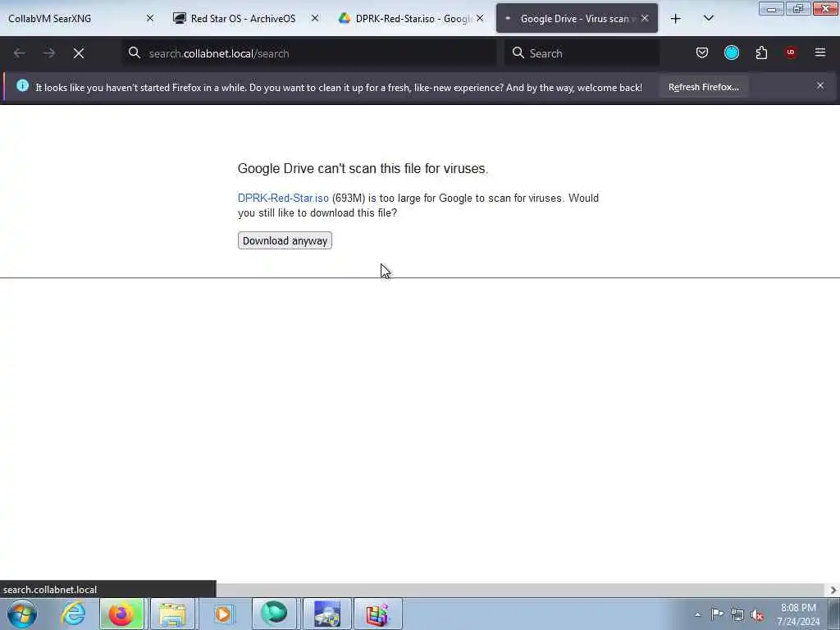Open the Firefox hamburger application menu
Viewport: 840px width, 630px height.
(820, 52)
